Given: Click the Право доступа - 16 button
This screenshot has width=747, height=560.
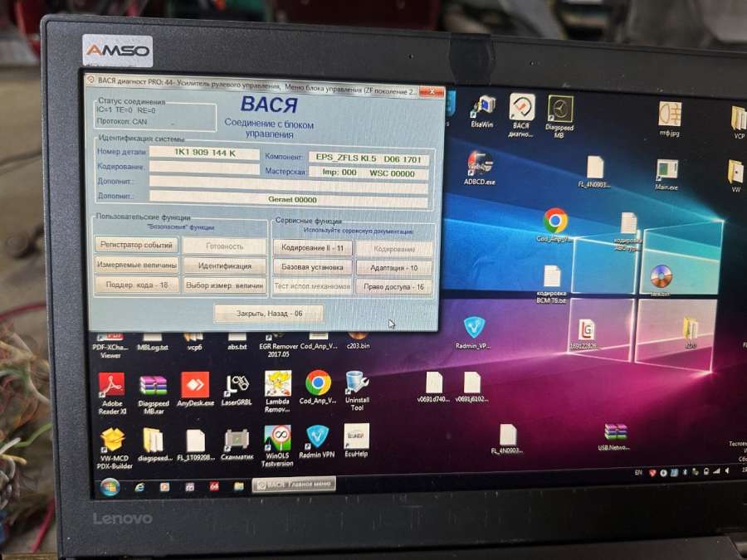Looking at the screenshot, I should [394, 287].
